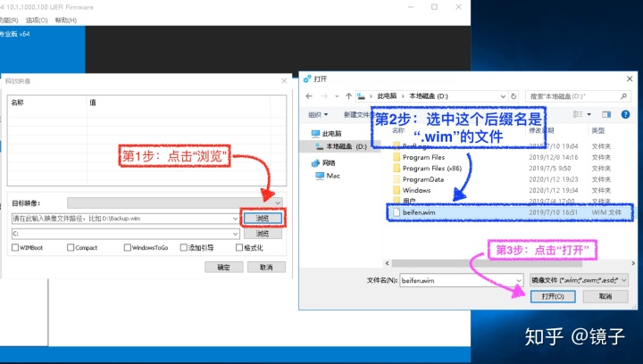643x364 pixels.
Task: Click the 值 header in 释放映像 table
Action: (x=93, y=103)
